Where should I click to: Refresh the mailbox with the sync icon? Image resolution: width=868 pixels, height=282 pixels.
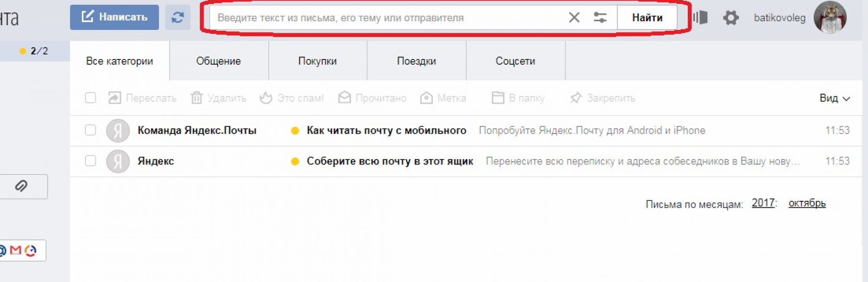178,17
